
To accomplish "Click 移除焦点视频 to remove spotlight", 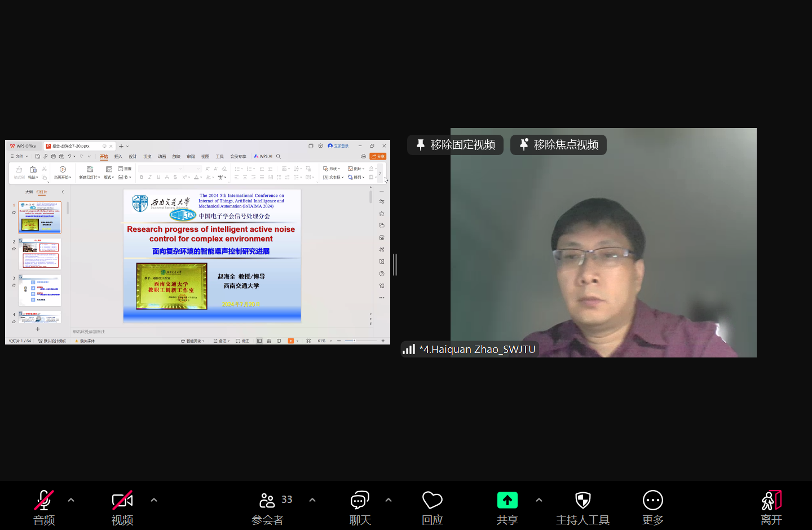I will click(558, 145).
